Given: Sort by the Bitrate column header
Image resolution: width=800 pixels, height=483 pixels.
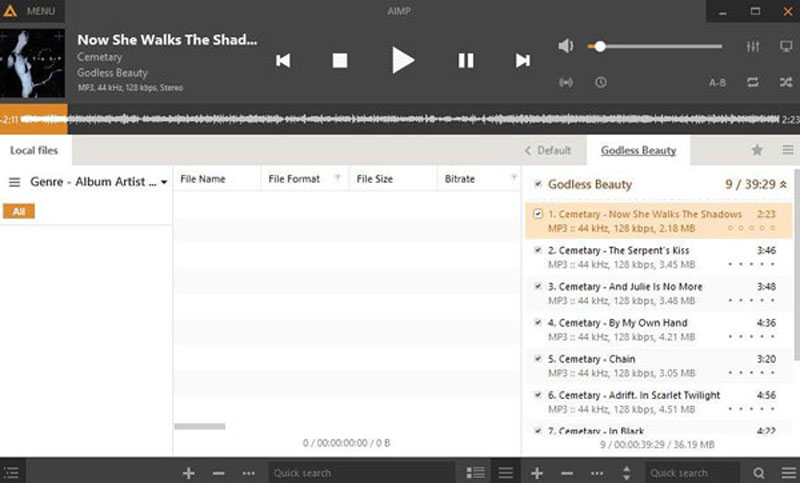Looking at the screenshot, I should [x=460, y=179].
